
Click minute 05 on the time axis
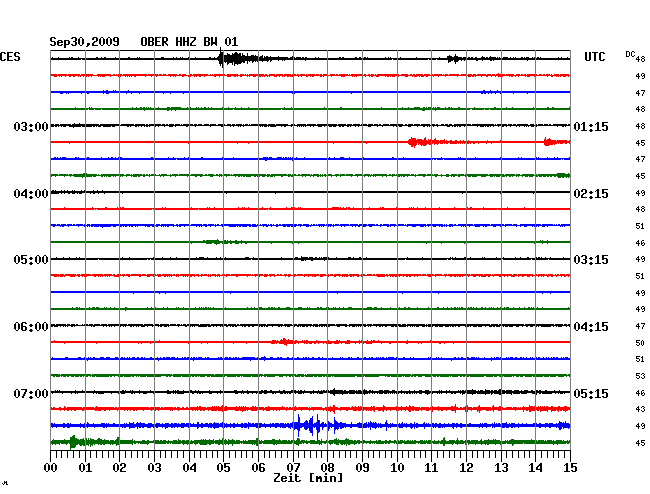point(223,467)
